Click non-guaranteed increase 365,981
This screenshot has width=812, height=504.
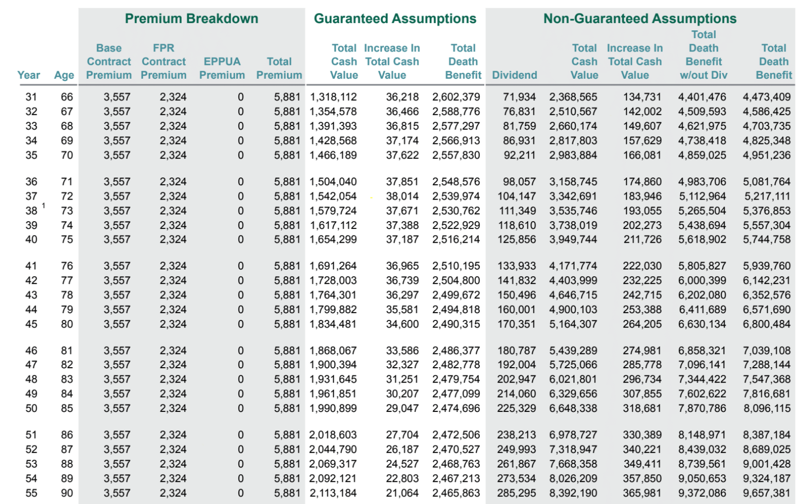[642, 493]
